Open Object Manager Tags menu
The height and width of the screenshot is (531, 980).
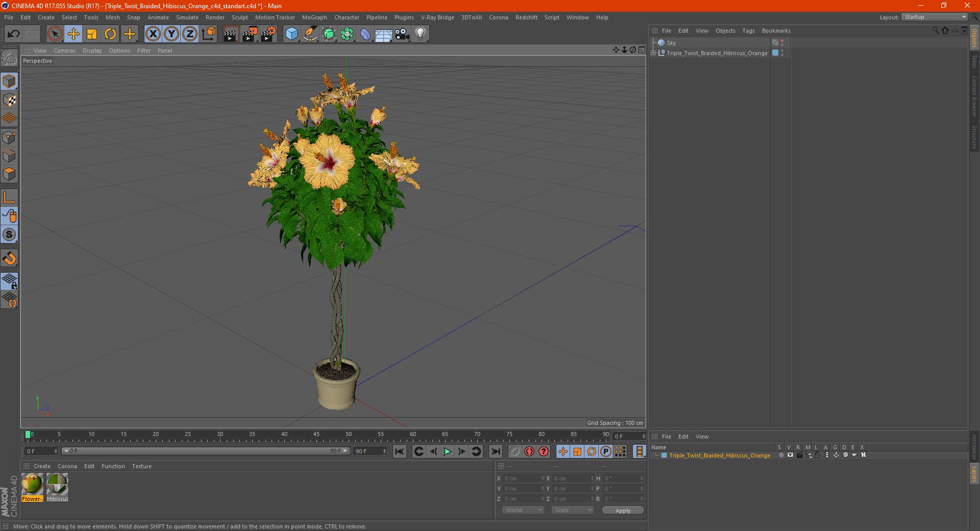[x=748, y=31]
